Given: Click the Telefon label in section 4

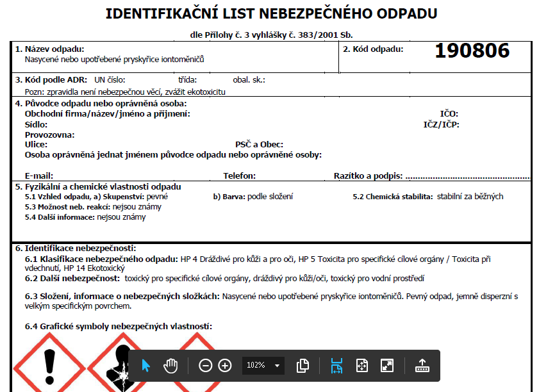Looking at the screenshot, I should 239,176.
